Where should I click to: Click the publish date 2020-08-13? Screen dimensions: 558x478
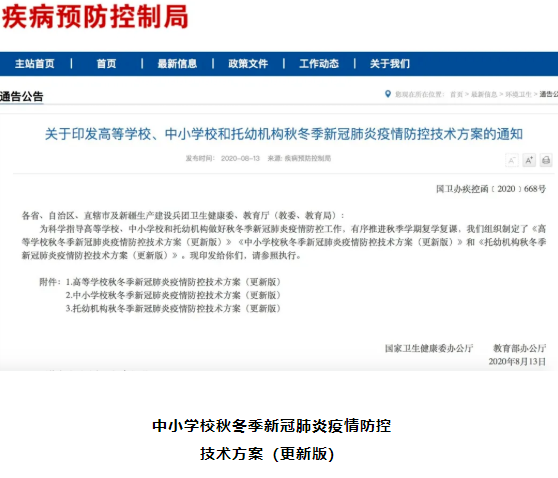click(240, 158)
